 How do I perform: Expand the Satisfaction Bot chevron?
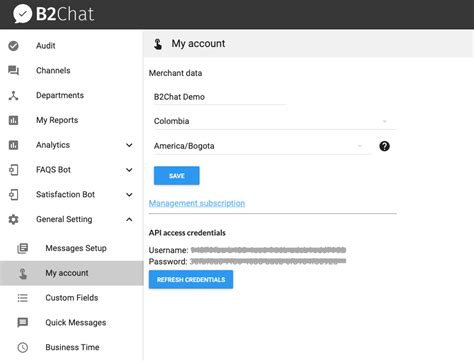tap(129, 195)
